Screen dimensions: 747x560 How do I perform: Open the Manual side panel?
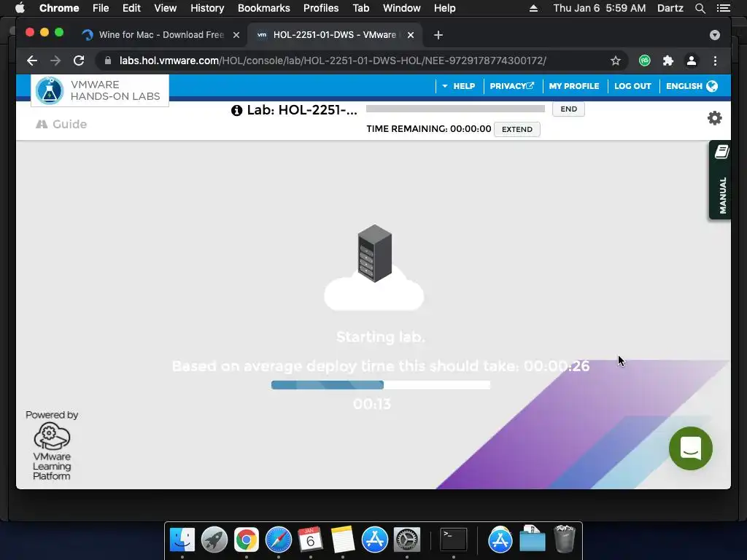(721, 180)
